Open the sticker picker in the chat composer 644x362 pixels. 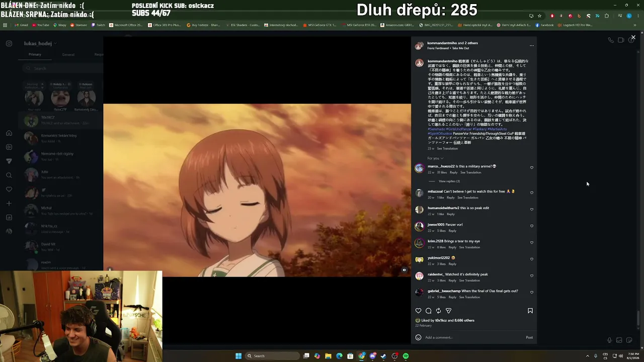[629, 340]
